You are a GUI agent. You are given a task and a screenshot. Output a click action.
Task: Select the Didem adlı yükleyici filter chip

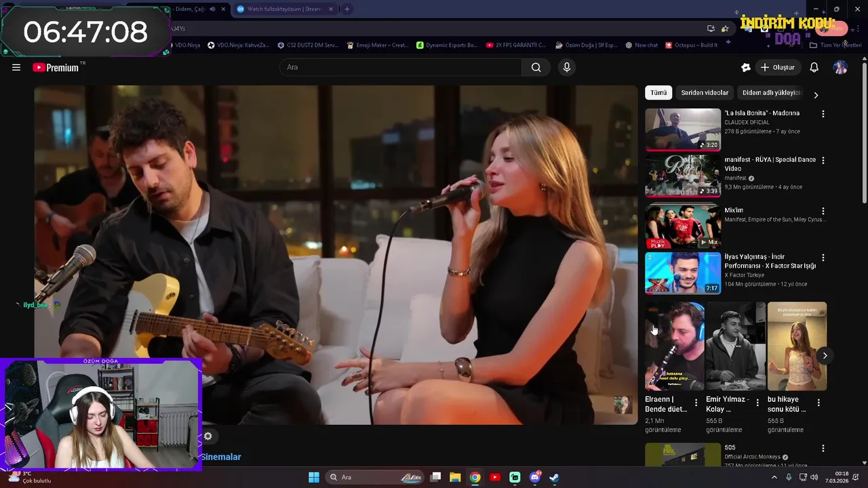click(772, 93)
